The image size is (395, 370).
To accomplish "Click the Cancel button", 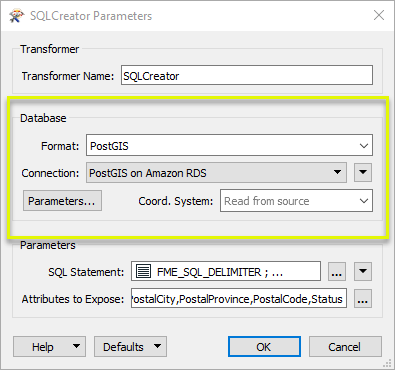I will click(345, 347).
